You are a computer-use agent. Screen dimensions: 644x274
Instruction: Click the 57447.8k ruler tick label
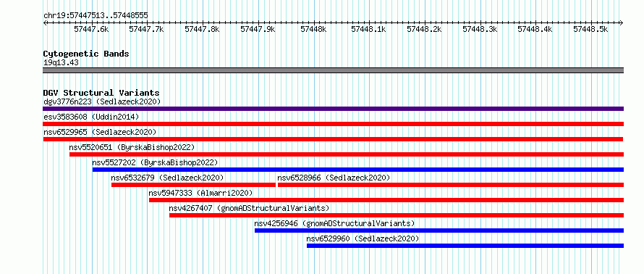202,29
